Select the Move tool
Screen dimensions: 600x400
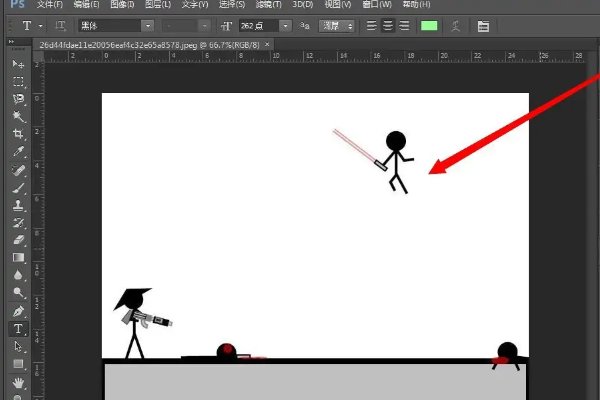point(18,64)
